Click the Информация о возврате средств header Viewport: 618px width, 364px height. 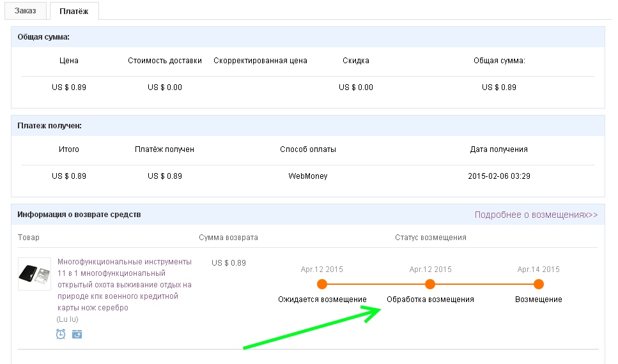[79, 215]
